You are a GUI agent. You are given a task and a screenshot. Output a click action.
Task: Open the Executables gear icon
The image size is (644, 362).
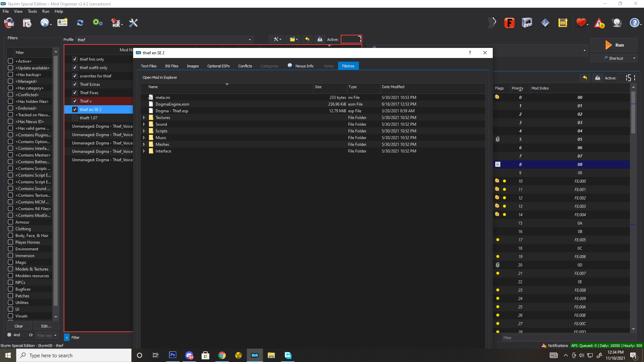point(98,23)
